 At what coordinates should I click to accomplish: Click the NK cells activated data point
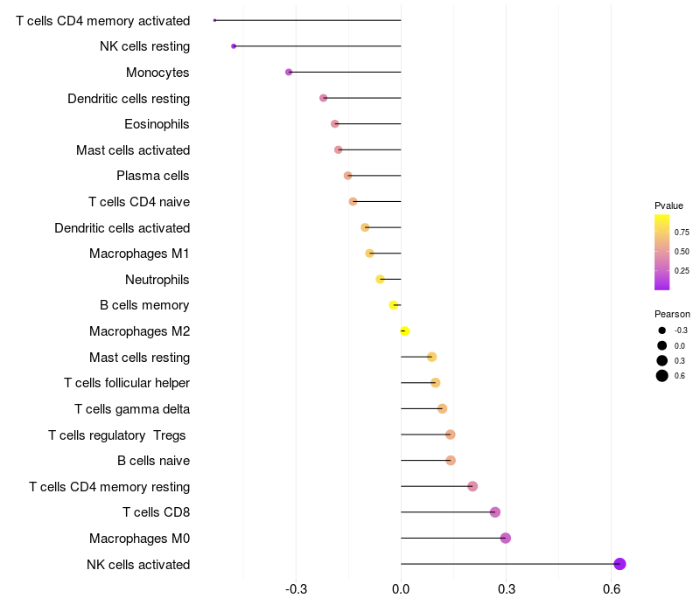click(619, 564)
